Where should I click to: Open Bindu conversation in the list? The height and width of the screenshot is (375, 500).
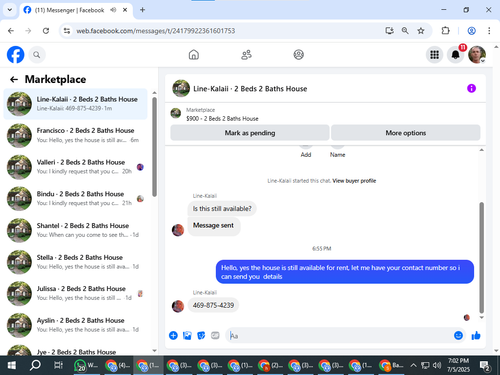(75, 198)
